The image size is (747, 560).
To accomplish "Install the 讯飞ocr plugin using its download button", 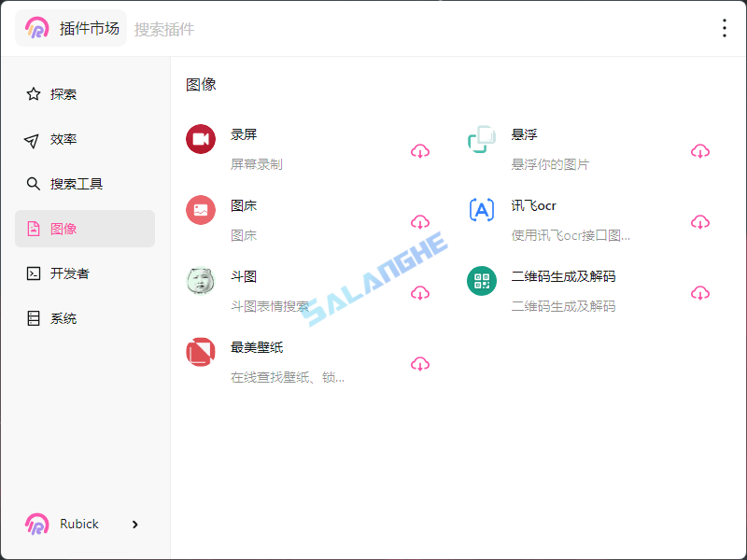I will pyautogui.click(x=700, y=221).
